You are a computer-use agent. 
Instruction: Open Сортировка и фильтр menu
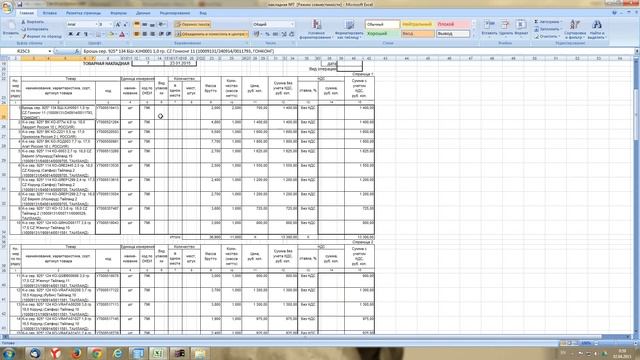point(575,29)
